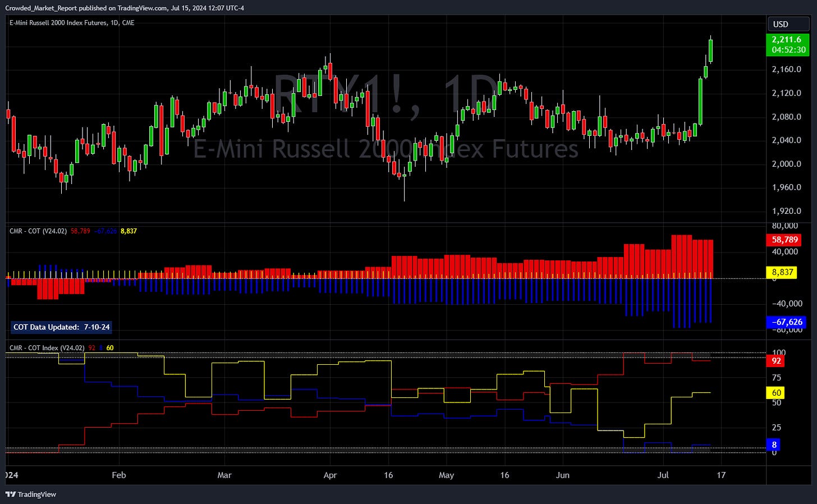Click the red 92 value in COT Index legend
The image size is (817, 504).
pos(92,348)
